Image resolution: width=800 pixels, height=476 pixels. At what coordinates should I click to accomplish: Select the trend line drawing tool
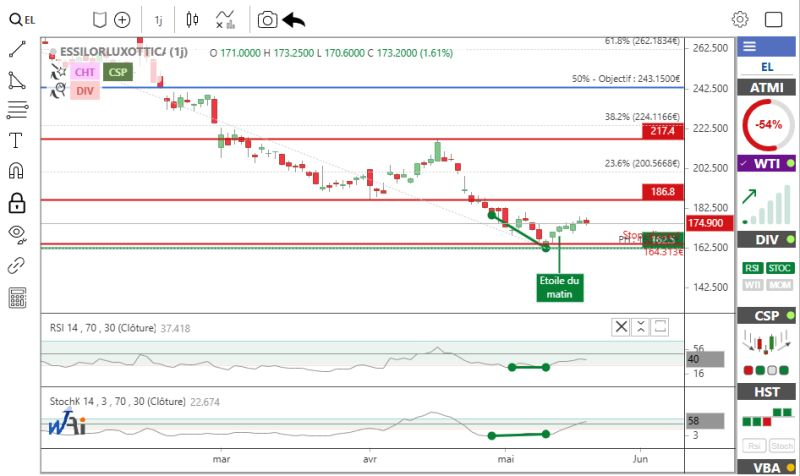[x=17, y=49]
